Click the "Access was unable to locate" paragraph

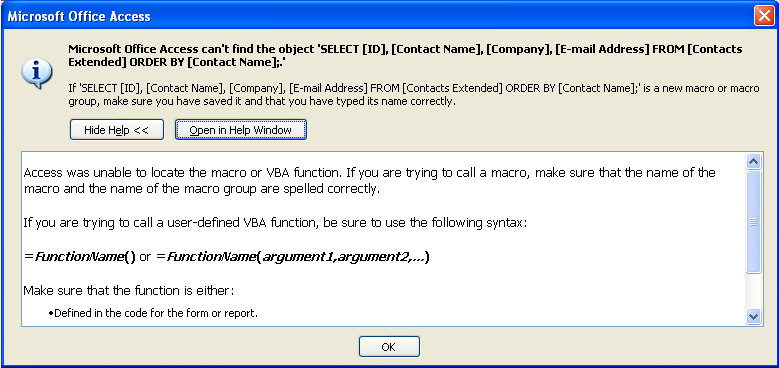370,181
